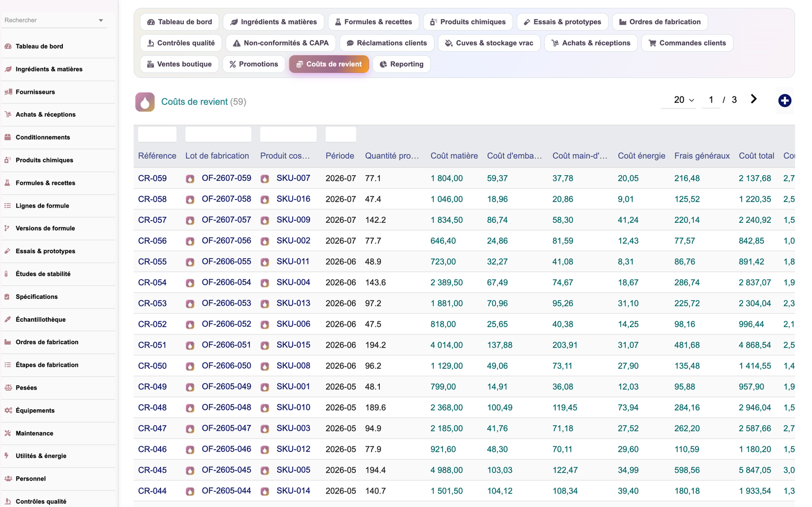Click the Lot de fabrication filter field
The width and height of the screenshot is (812, 507).
tap(218, 134)
